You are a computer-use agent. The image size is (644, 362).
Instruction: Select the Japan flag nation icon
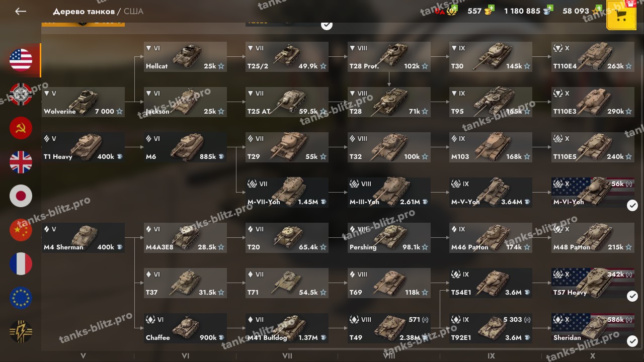[x=21, y=196]
